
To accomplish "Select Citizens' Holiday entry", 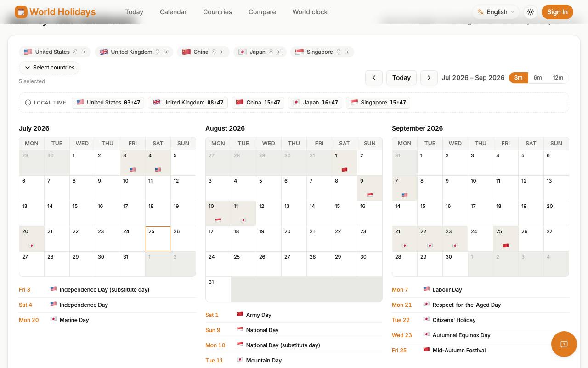I will [x=481, y=320].
